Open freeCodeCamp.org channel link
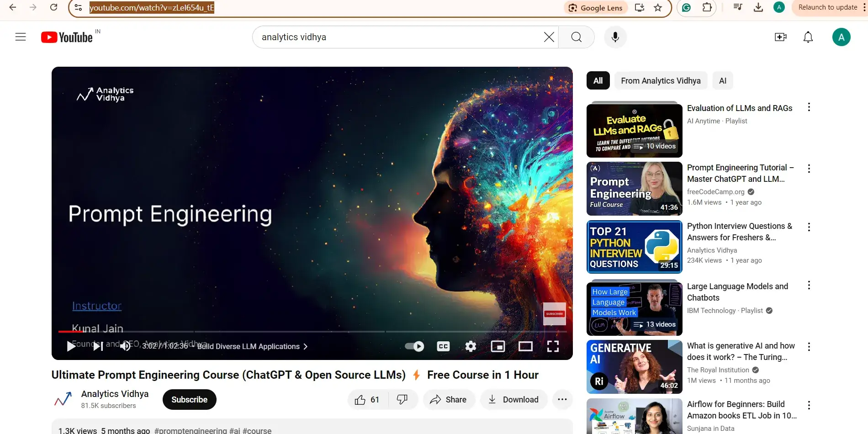Viewport: 868px width, 434px height. coord(715,192)
